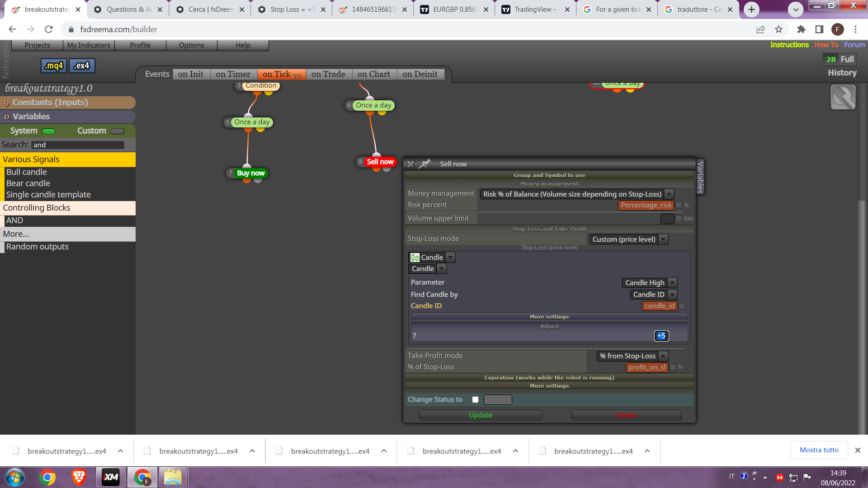Open the Chrome profile avatar
Image resolution: width=868 pixels, height=488 pixels.
pyautogui.click(x=837, y=29)
